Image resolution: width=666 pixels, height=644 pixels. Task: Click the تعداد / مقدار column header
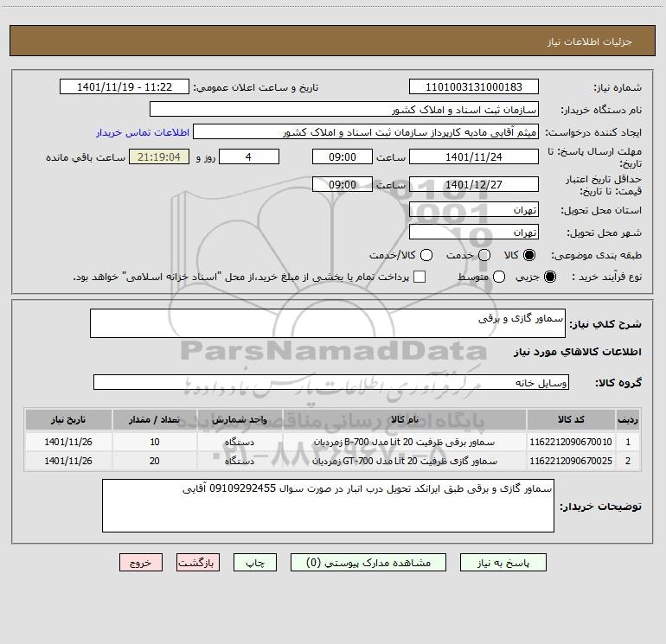(x=154, y=420)
